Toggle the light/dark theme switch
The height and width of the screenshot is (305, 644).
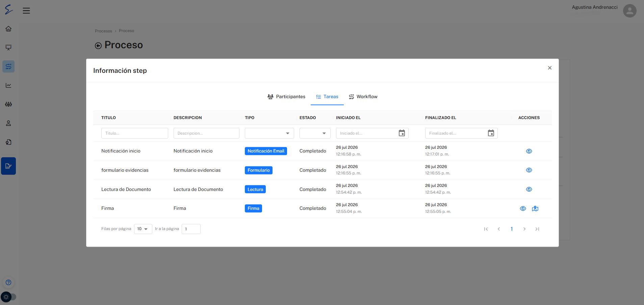click(8, 297)
